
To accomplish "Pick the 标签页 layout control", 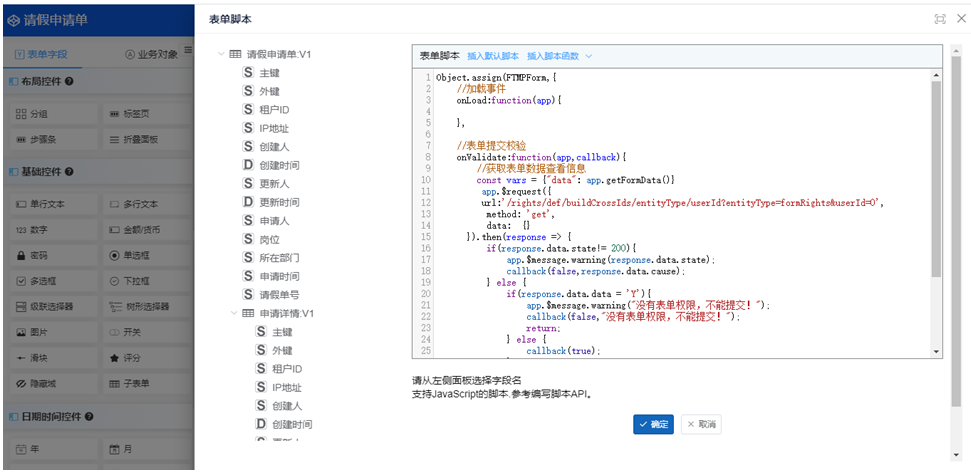I will 149,114.
